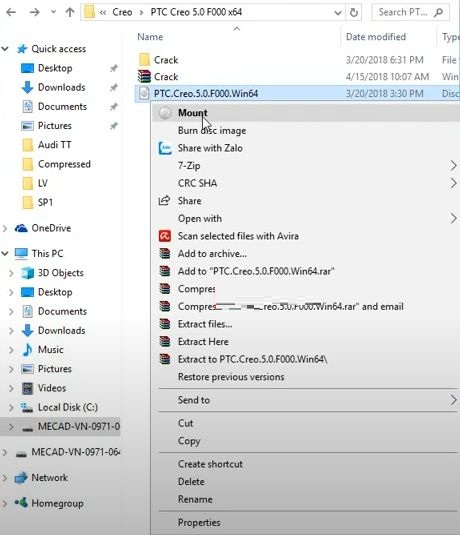Click the Videos film icon
Image resolution: width=460 pixels, height=535 pixels.
coord(27,388)
